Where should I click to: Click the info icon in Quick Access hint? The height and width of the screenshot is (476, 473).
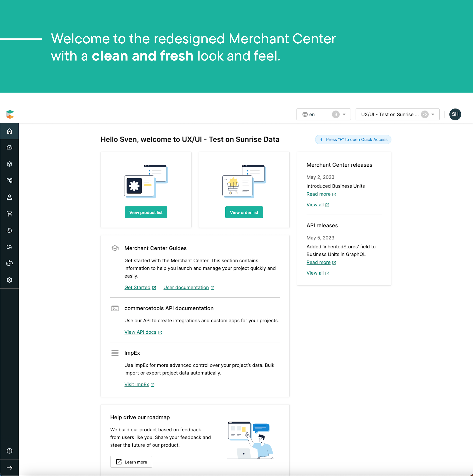pos(321,139)
